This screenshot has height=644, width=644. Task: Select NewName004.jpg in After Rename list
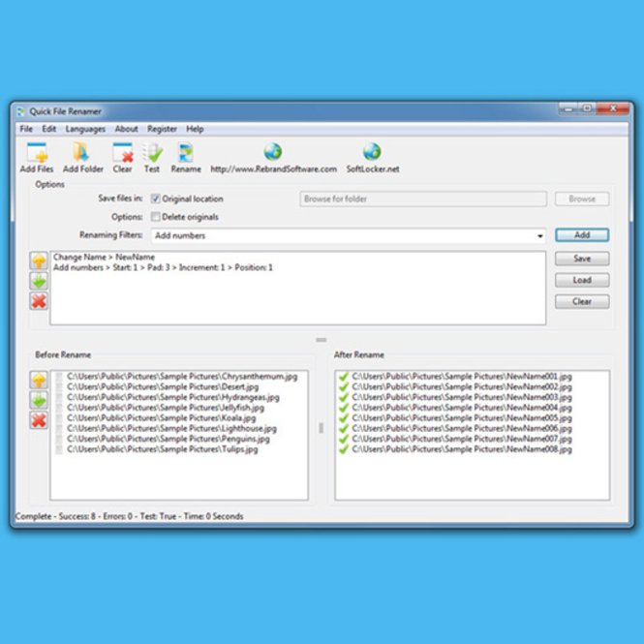pyautogui.click(x=462, y=408)
